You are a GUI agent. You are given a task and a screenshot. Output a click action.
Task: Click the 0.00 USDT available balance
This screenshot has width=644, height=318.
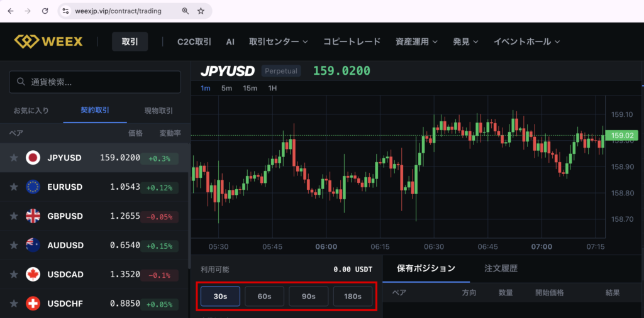pyautogui.click(x=353, y=270)
